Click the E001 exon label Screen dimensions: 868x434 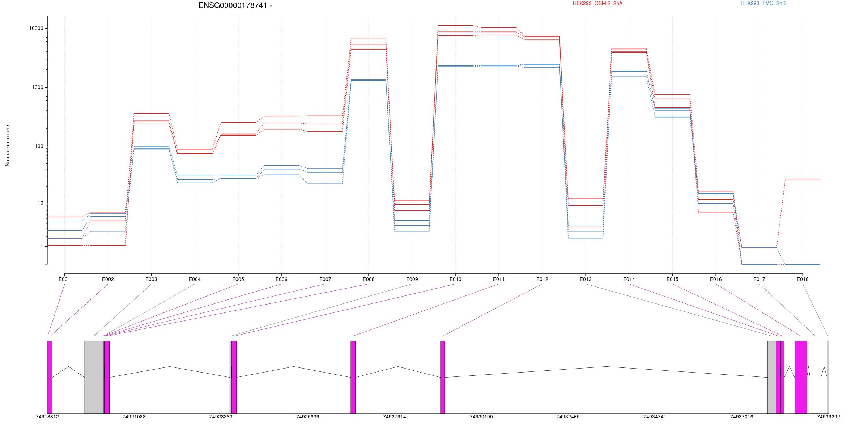click(64, 279)
